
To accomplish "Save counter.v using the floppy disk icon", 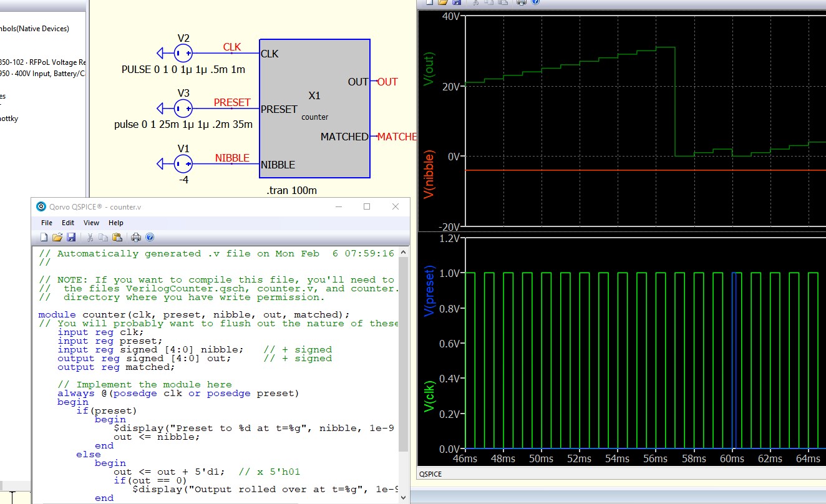I will 70,237.
